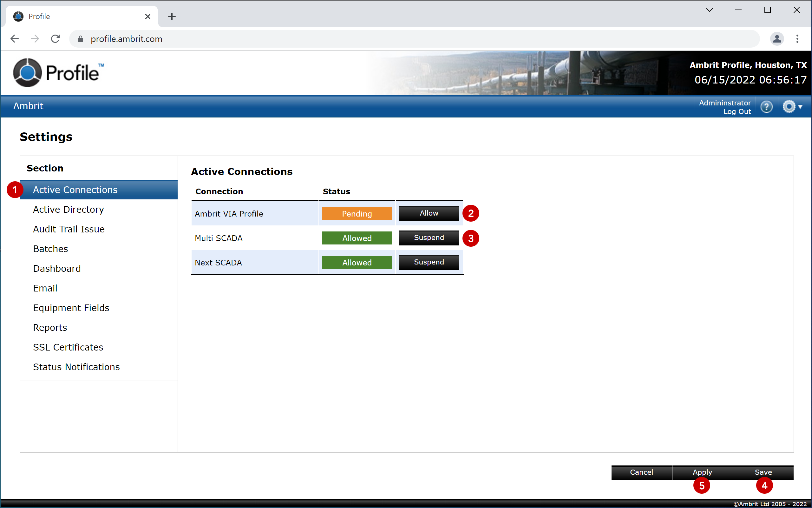Viewport: 812px width, 508px height.
Task: Click Allowed status for Multi SCADA
Action: point(357,238)
